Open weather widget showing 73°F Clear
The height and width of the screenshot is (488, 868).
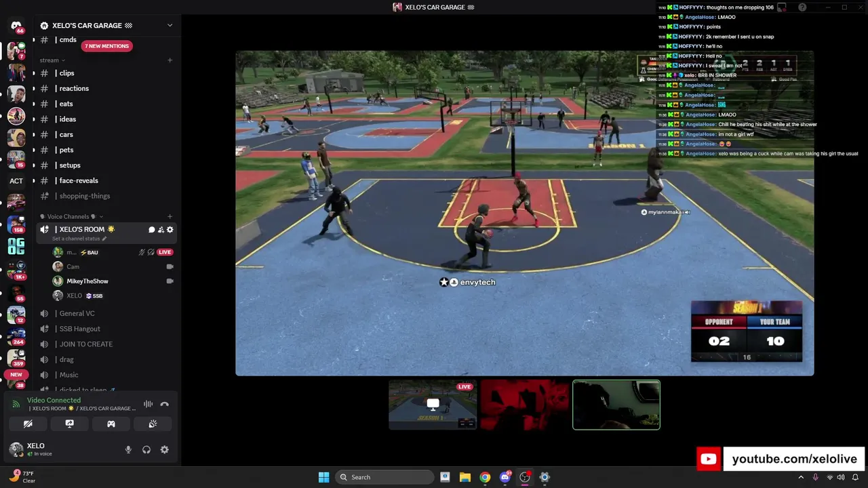pyautogui.click(x=22, y=476)
